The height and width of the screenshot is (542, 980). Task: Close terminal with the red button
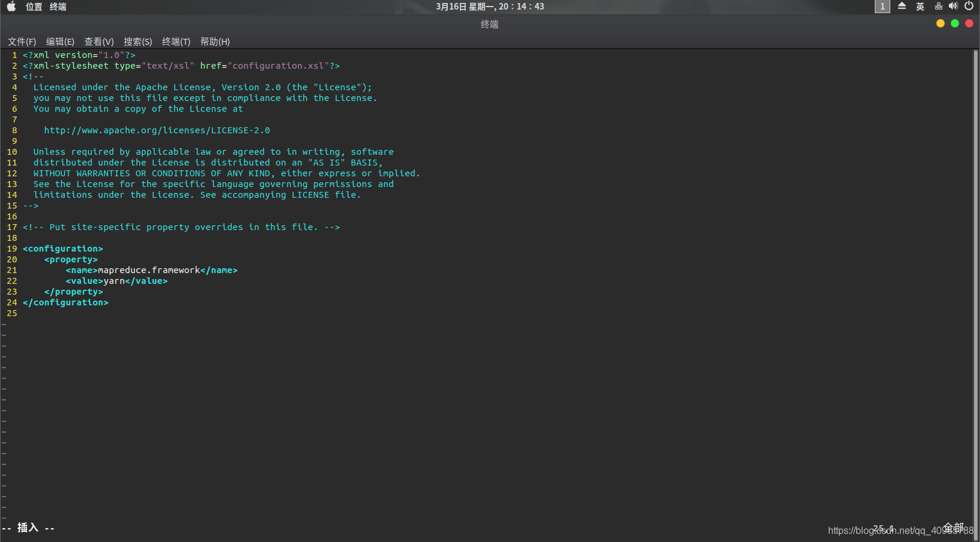pyautogui.click(x=969, y=23)
